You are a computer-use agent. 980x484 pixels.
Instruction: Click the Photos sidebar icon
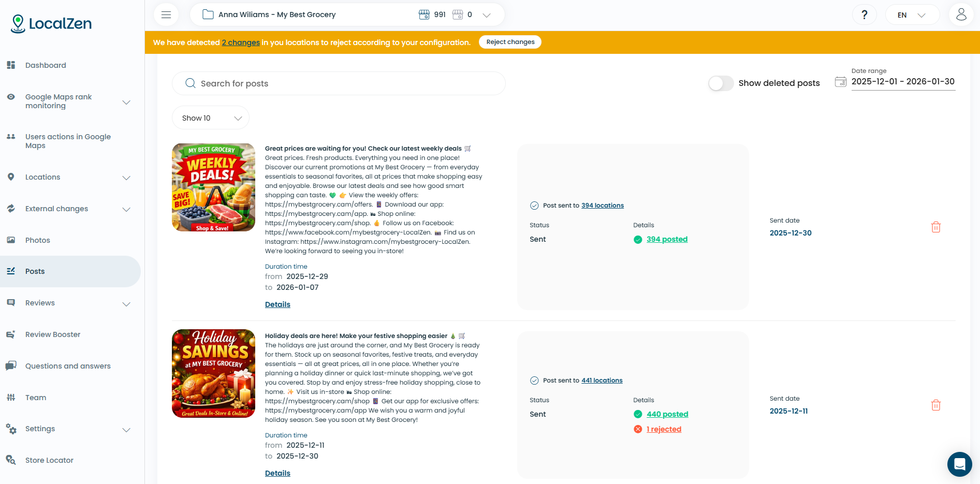point(11,240)
